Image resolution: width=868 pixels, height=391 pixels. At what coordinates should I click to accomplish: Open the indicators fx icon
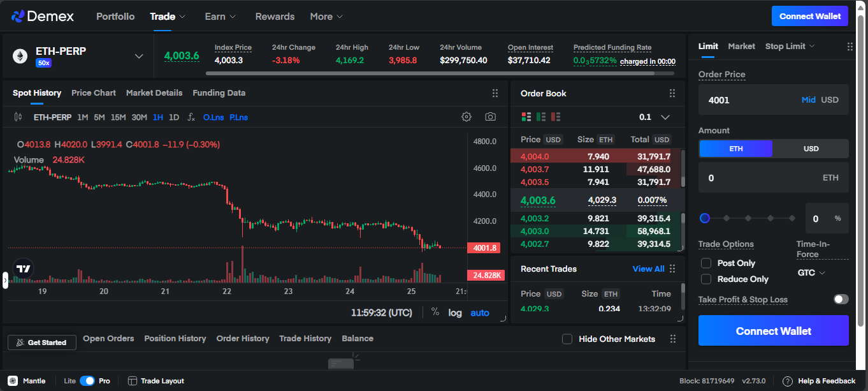tap(191, 117)
